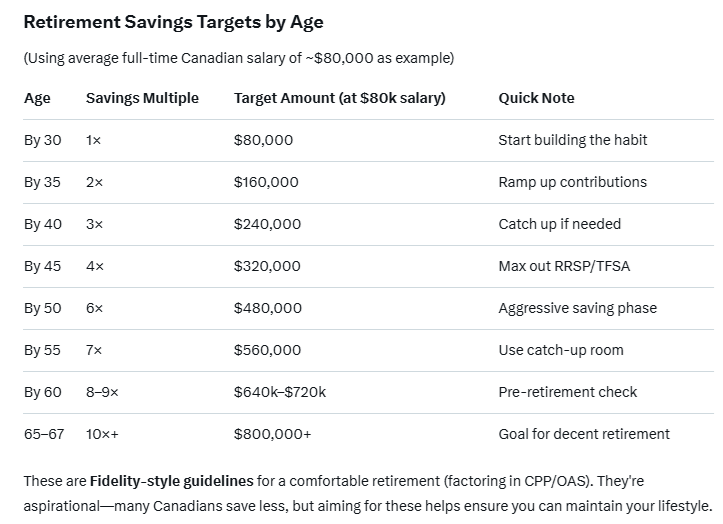Select the $160,000 target amount
The height and width of the screenshot is (524, 723).
266,182
